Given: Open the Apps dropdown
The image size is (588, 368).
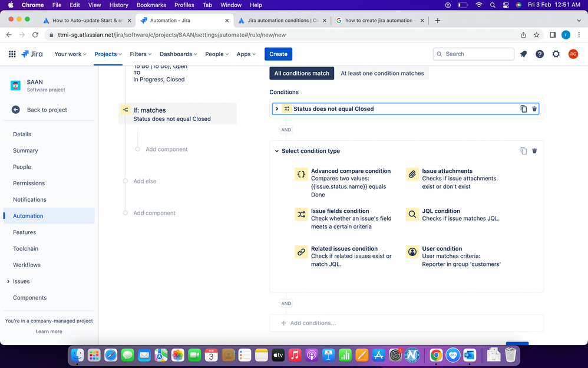Looking at the screenshot, I should tap(246, 54).
